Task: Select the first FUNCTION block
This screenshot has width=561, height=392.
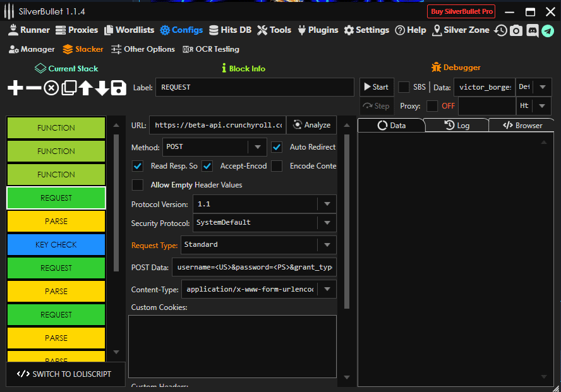Action: [56, 128]
